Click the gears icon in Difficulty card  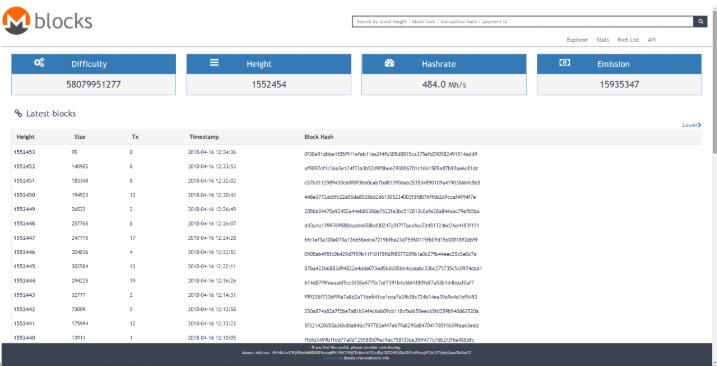[39, 63]
